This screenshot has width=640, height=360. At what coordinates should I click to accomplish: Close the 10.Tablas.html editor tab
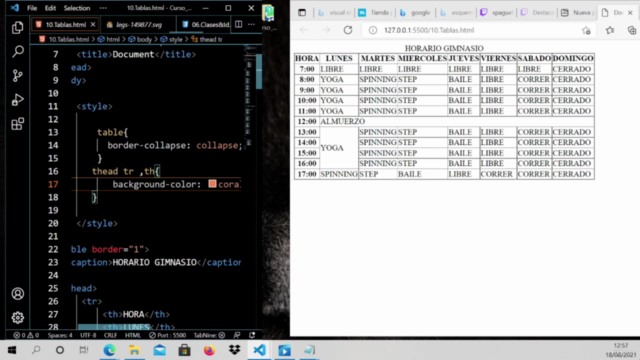pos(93,24)
